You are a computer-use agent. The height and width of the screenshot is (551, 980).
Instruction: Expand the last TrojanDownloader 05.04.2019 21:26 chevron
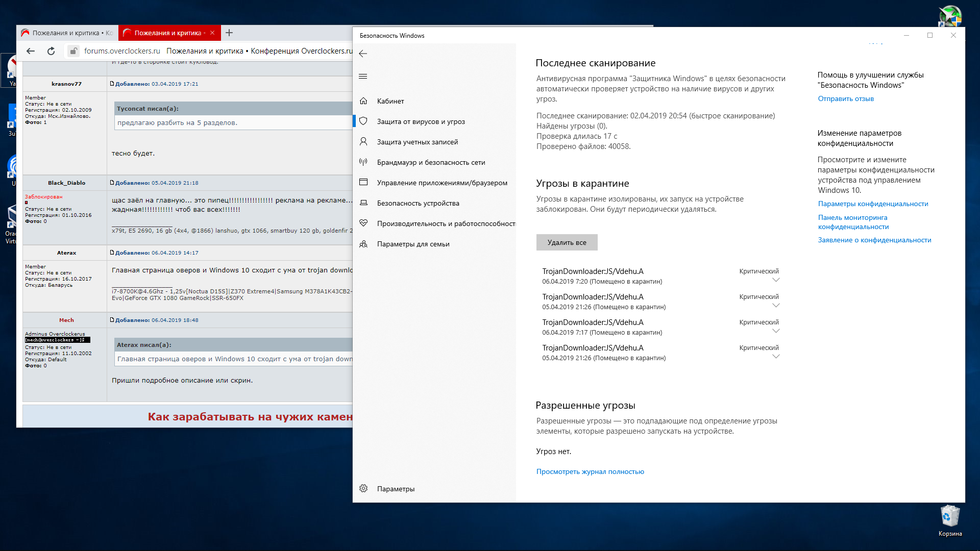(776, 357)
